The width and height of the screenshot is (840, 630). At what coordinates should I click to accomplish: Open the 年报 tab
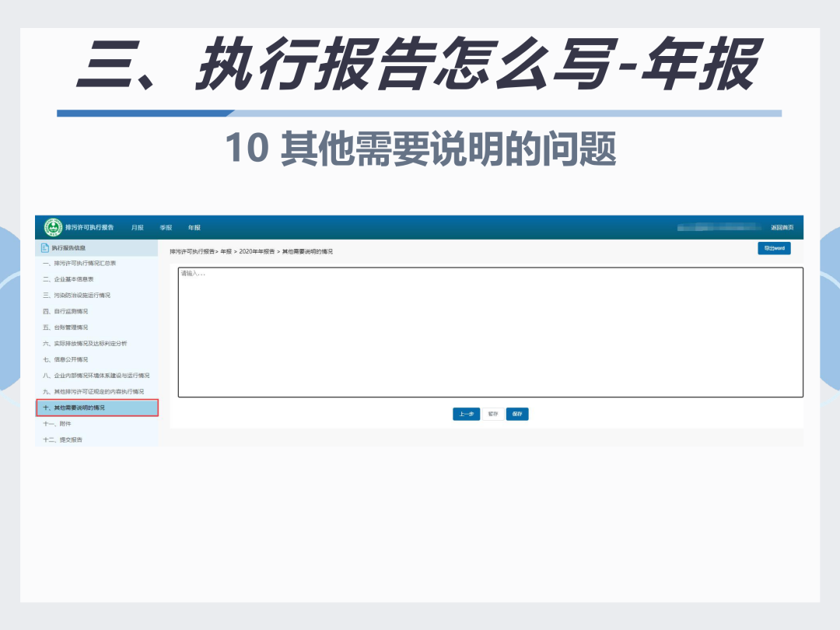point(194,228)
